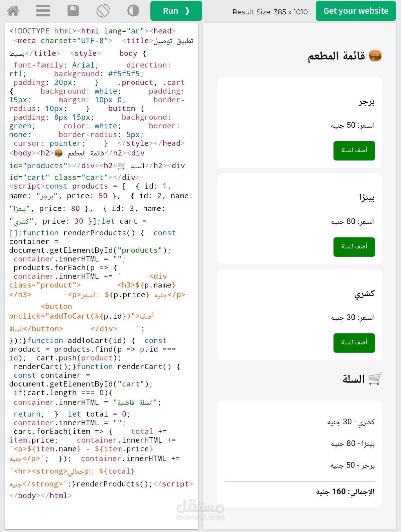Click 'cursor: pointer;' in the style code
401x532 pixels.
coord(49,143)
